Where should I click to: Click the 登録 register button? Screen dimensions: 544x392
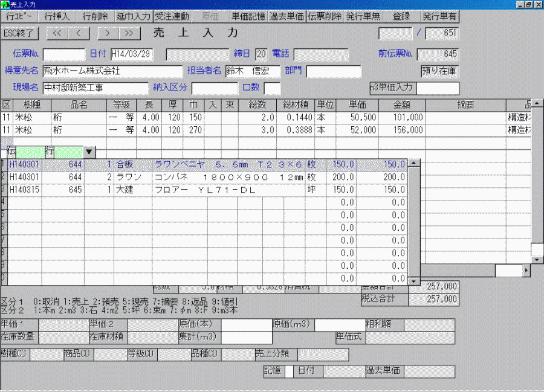401,16
